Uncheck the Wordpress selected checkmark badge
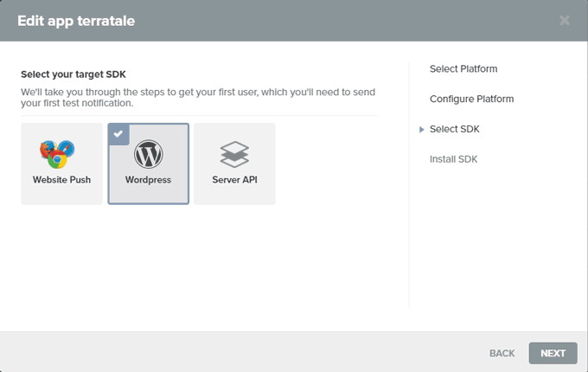This screenshot has height=372, width=588. pos(118,134)
